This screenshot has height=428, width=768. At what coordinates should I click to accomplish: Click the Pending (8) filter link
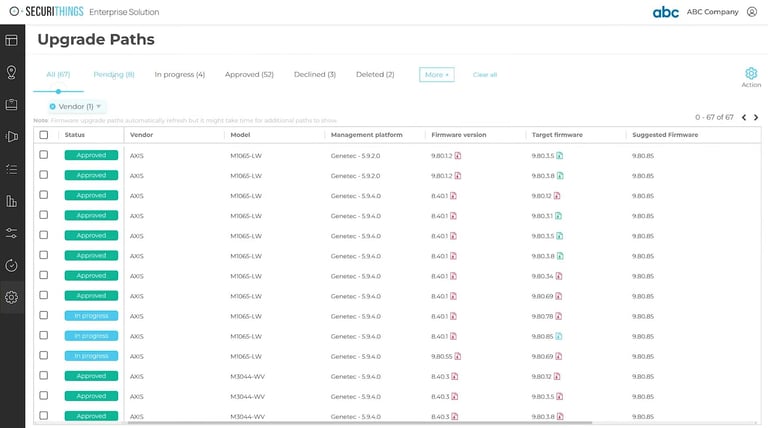pos(114,74)
